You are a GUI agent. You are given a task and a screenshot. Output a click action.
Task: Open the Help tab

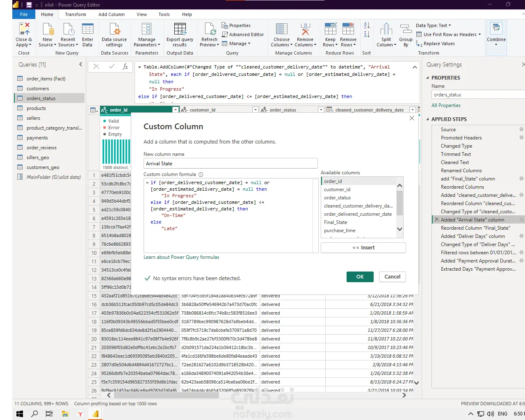pyautogui.click(x=187, y=14)
